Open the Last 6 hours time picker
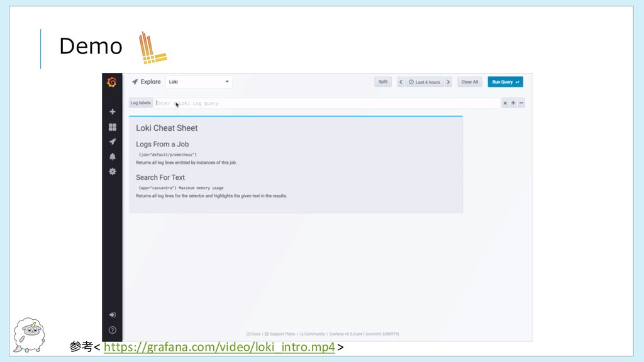Image resolution: width=644 pixels, height=362 pixels. click(x=425, y=82)
